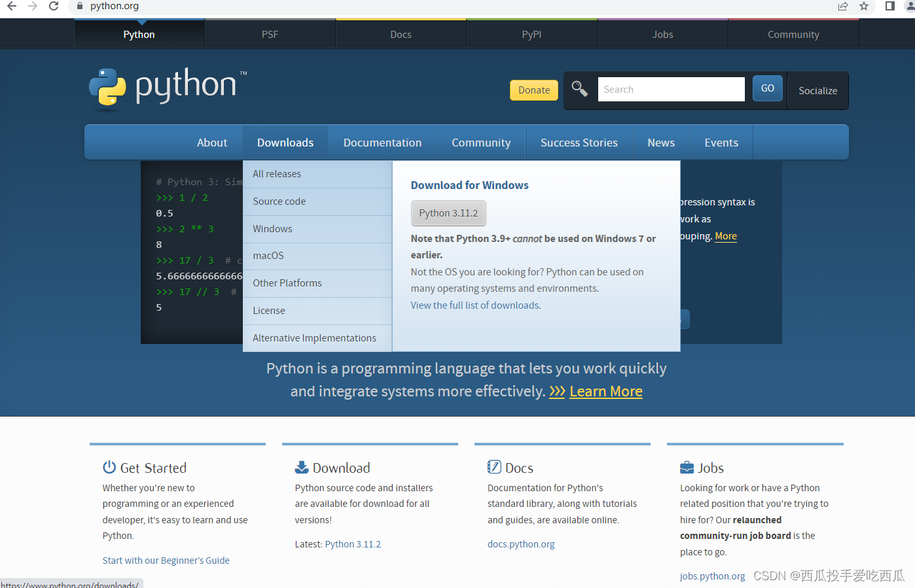Focus the Search input field
The height and width of the screenshot is (588, 915).
tap(671, 90)
